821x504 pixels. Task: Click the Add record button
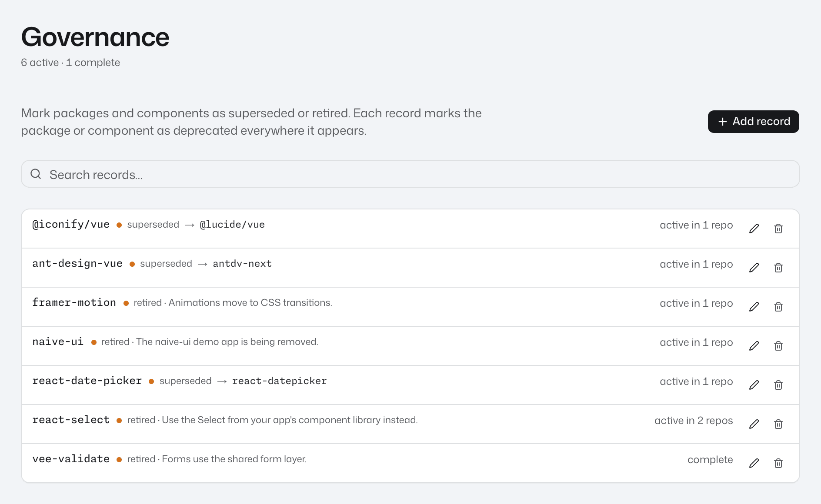pyautogui.click(x=753, y=122)
